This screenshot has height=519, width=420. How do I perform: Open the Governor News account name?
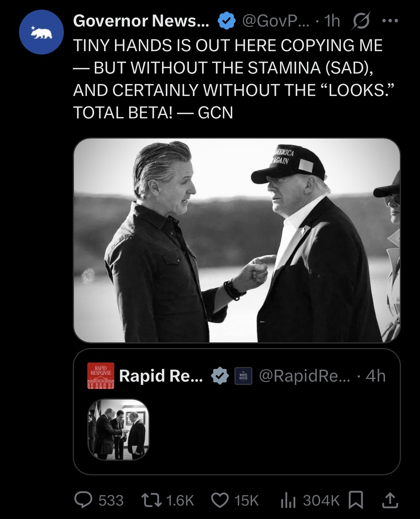(x=141, y=21)
